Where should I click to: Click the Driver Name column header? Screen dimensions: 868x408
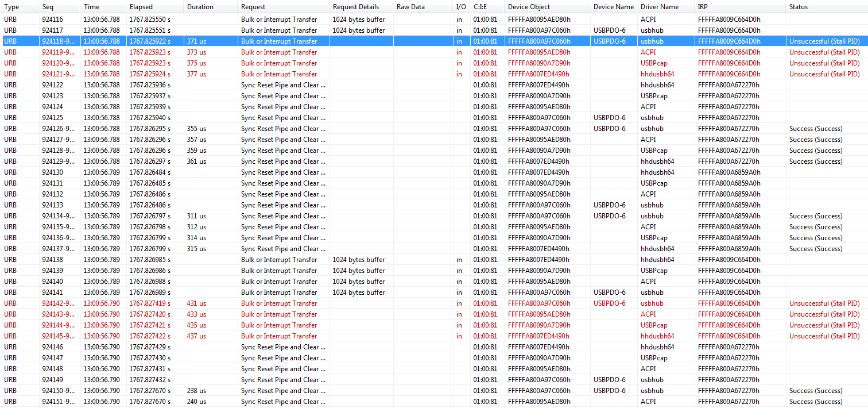666,7
